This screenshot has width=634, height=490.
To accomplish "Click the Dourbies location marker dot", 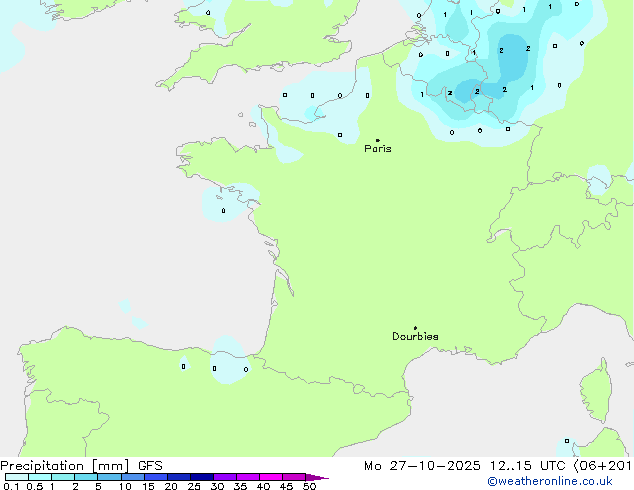I will [x=415, y=328].
